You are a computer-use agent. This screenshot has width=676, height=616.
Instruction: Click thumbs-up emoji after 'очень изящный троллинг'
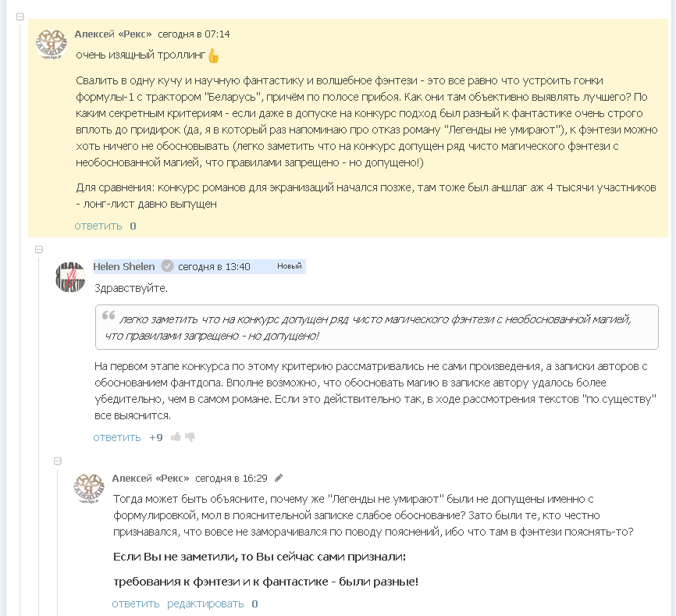coord(214,55)
